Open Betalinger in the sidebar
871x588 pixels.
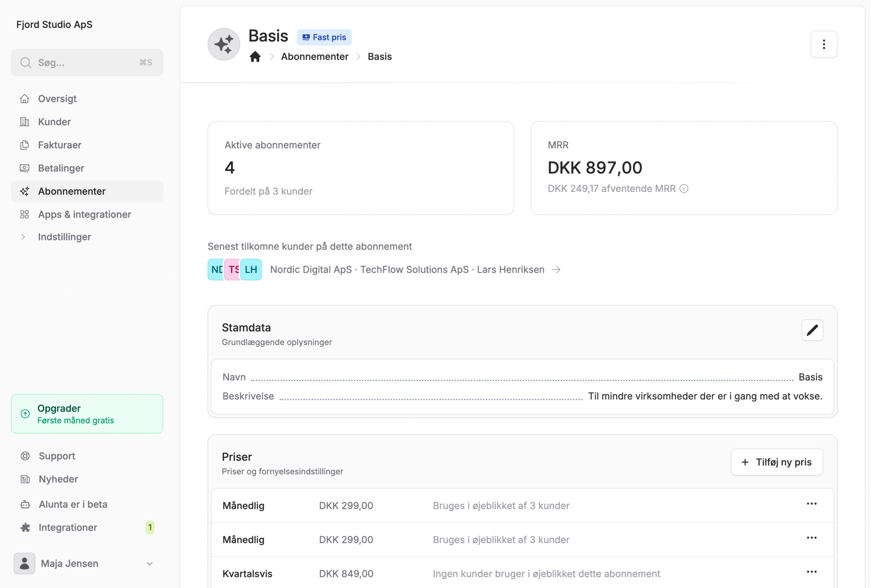87,168
